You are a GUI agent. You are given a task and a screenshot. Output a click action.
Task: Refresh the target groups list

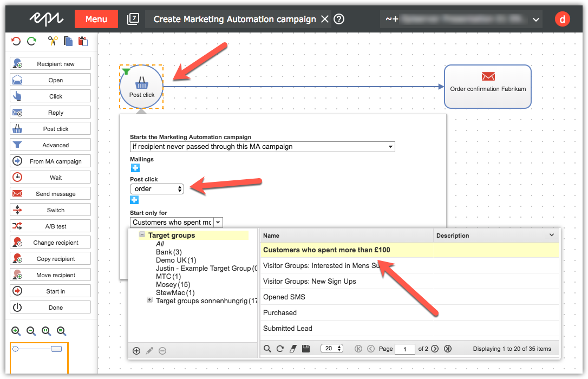pyautogui.click(x=280, y=349)
